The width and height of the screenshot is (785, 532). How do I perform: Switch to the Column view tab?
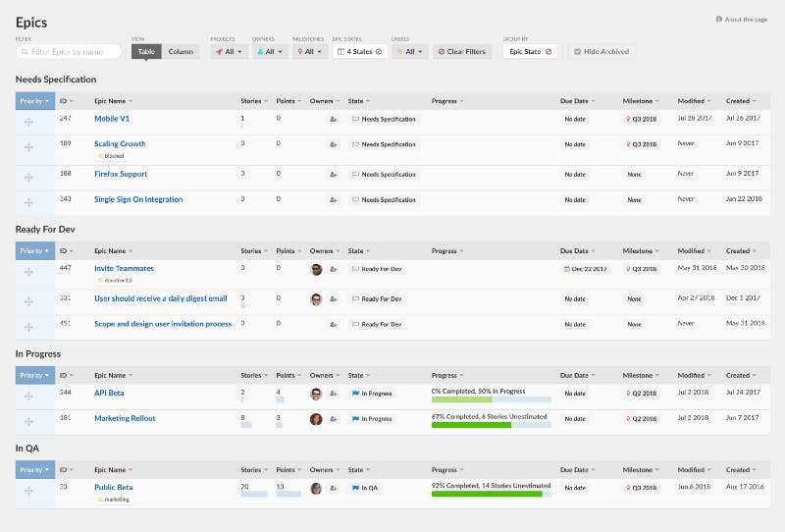pyautogui.click(x=181, y=52)
